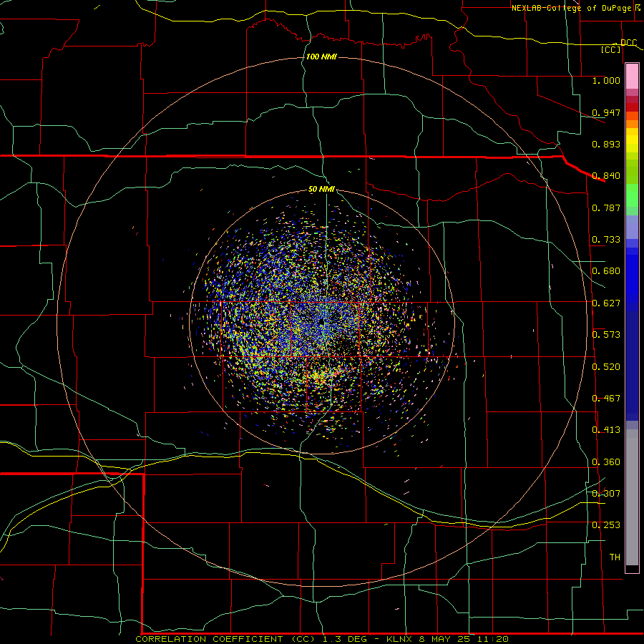
Task: Click the 0.680 scale value
Action: (x=606, y=271)
